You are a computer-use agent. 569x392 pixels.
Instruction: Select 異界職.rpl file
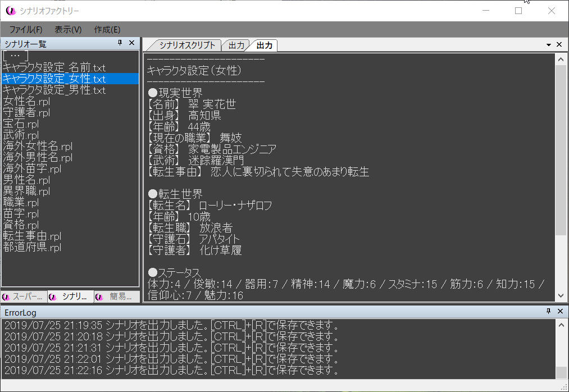point(26,192)
